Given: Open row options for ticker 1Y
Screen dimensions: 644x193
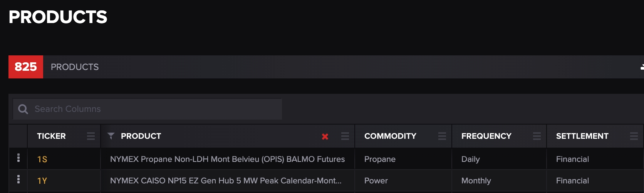Looking at the screenshot, I should click(x=18, y=180).
